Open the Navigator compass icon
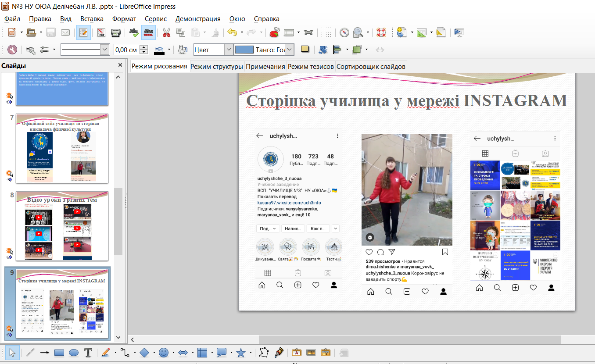The image size is (595, 364). tap(344, 32)
